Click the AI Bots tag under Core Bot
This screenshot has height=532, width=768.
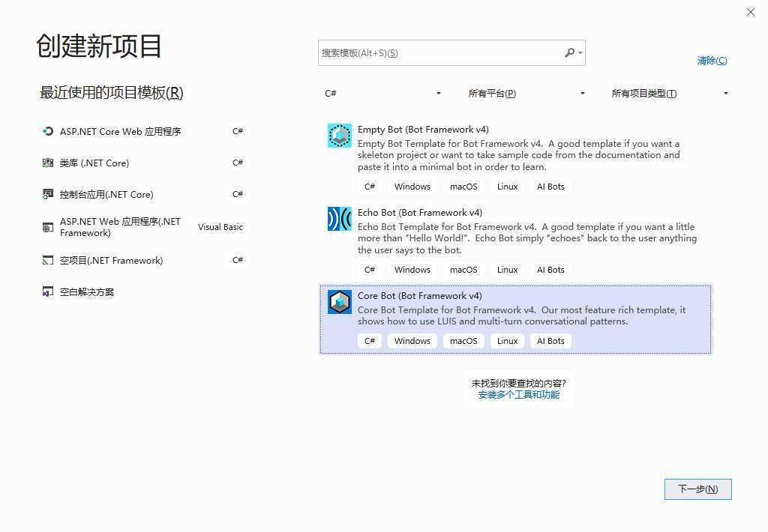pyautogui.click(x=550, y=341)
